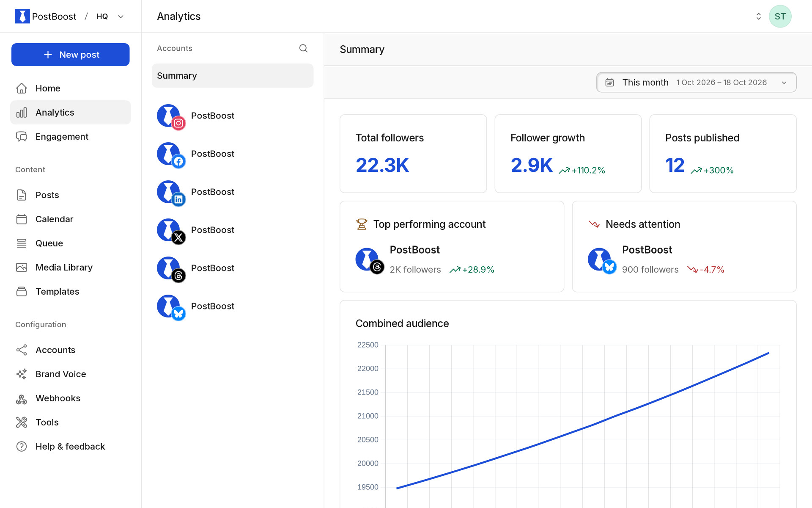The width and height of the screenshot is (812, 508).
Task: Click the Tools wrench icon
Action: pos(22,422)
